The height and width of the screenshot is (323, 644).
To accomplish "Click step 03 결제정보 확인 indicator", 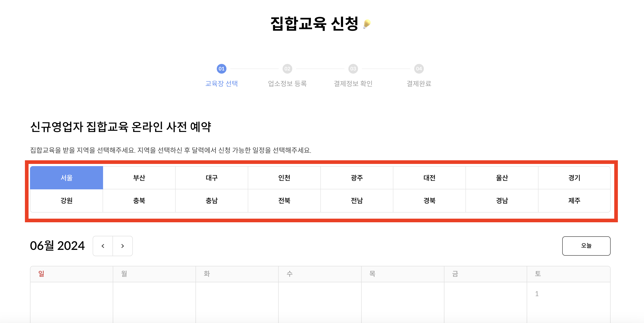I will [353, 69].
